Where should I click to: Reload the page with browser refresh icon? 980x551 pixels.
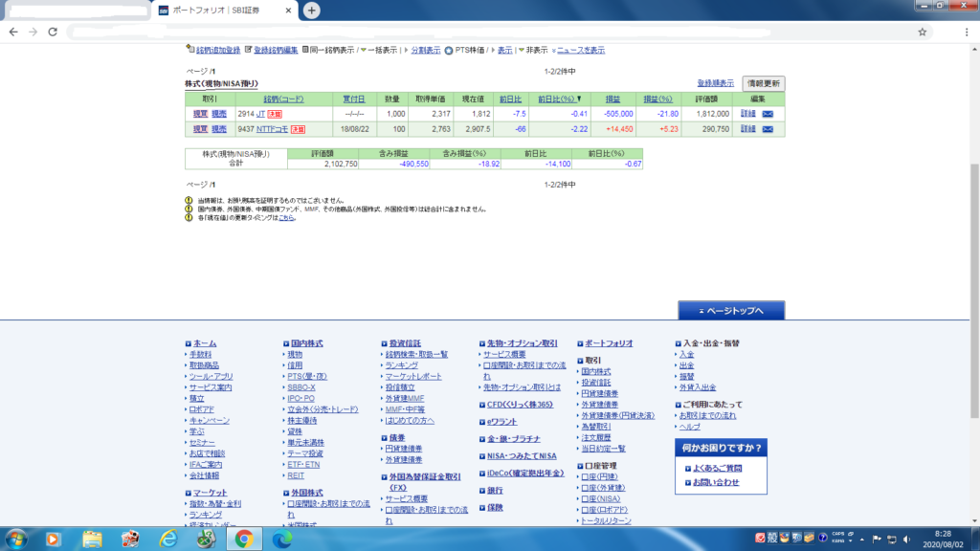(53, 32)
